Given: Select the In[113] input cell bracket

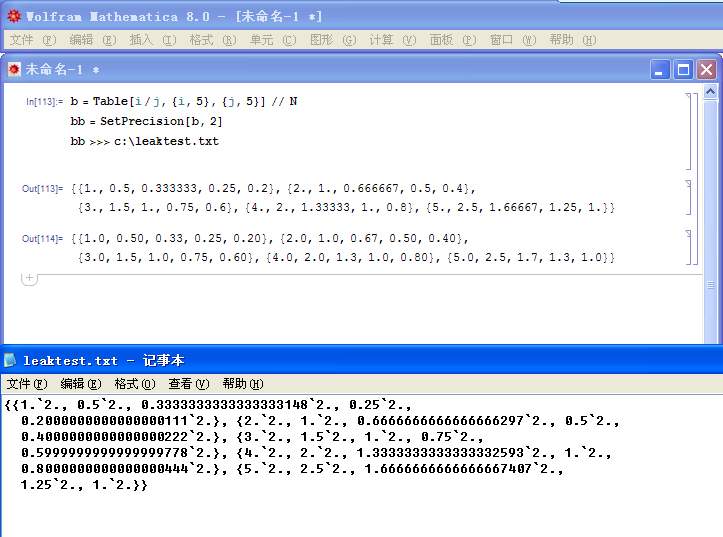Looking at the screenshot, I should (x=688, y=132).
